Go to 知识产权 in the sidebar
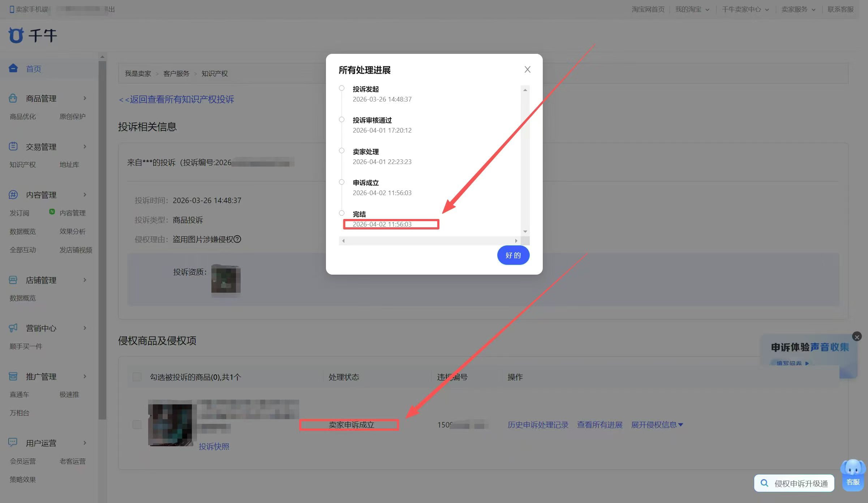The width and height of the screenshot is (868, 503). [x=23, y=165]
